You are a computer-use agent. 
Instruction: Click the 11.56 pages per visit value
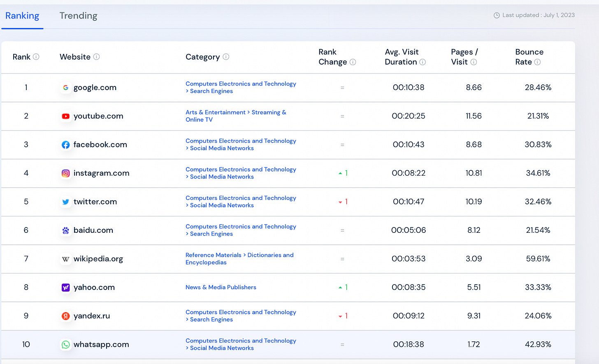pos(474,116)
